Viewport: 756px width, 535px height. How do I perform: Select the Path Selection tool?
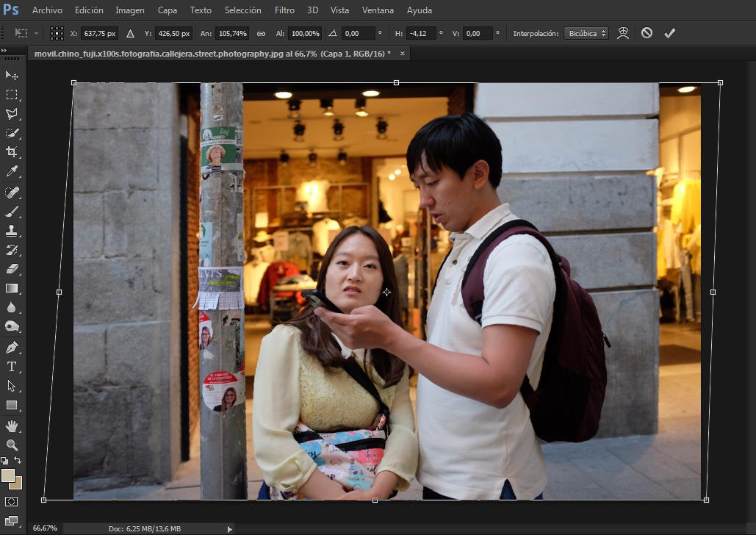click(12, 386)
